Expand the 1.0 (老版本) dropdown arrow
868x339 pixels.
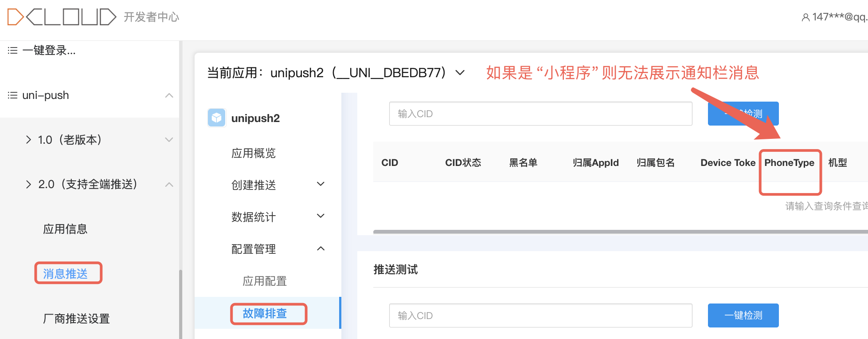[x=169, y=140]
